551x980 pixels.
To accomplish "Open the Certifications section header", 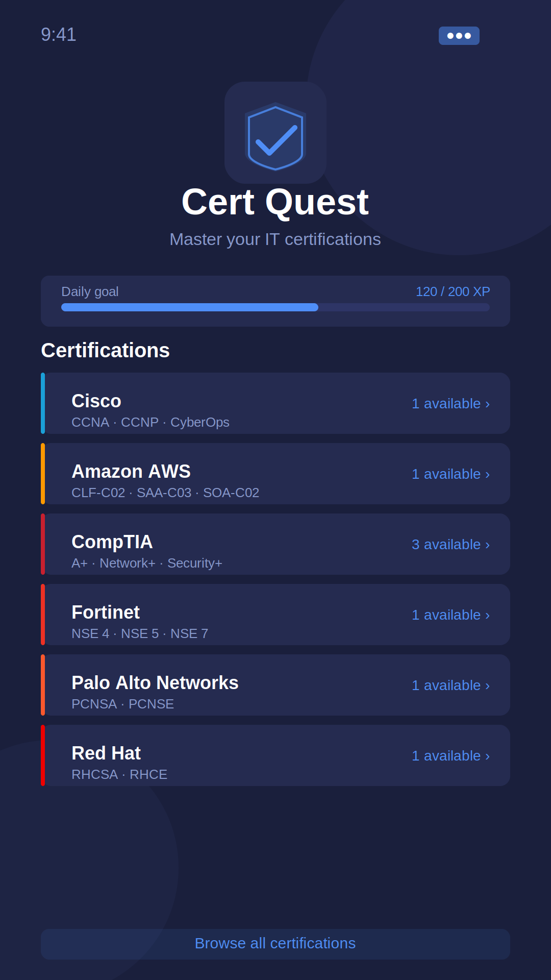I will click(x=106, y=350).
